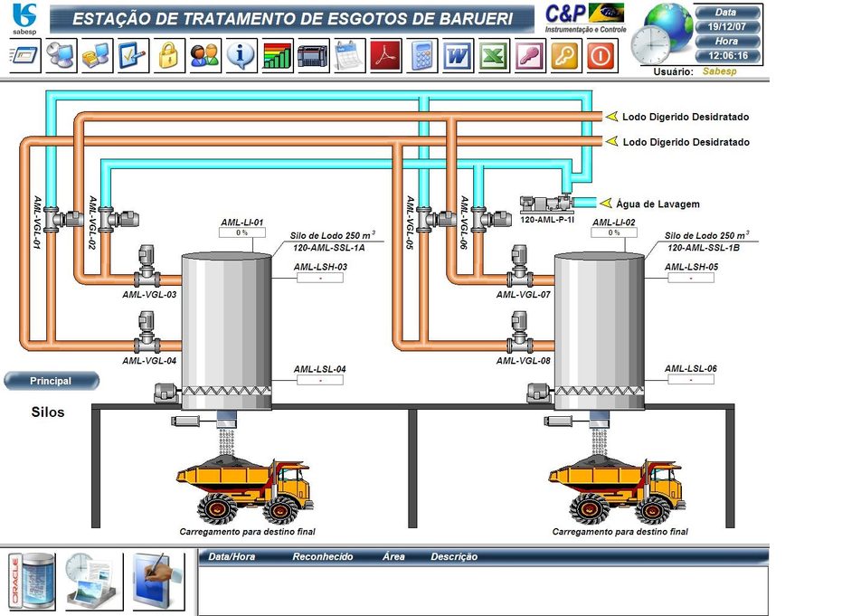The width and height of the screenshot is (861, 616).
Task: Click the dump truck under silo 1B
Action: [x=618, y=490]
